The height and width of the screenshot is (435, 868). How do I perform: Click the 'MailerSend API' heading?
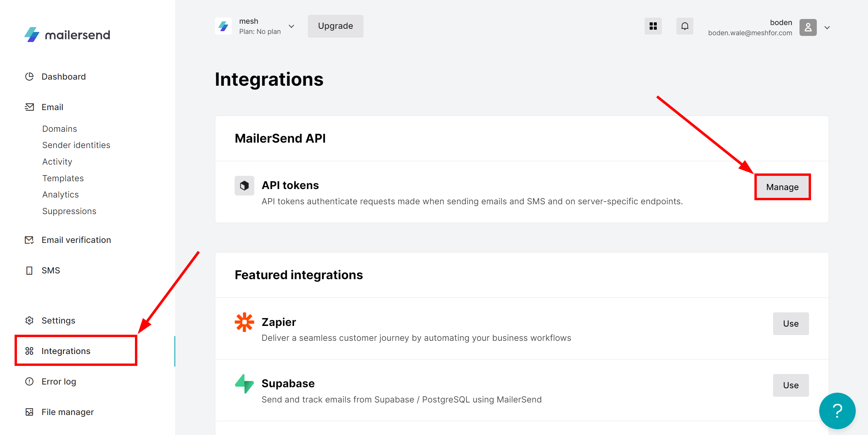point(280,138)
